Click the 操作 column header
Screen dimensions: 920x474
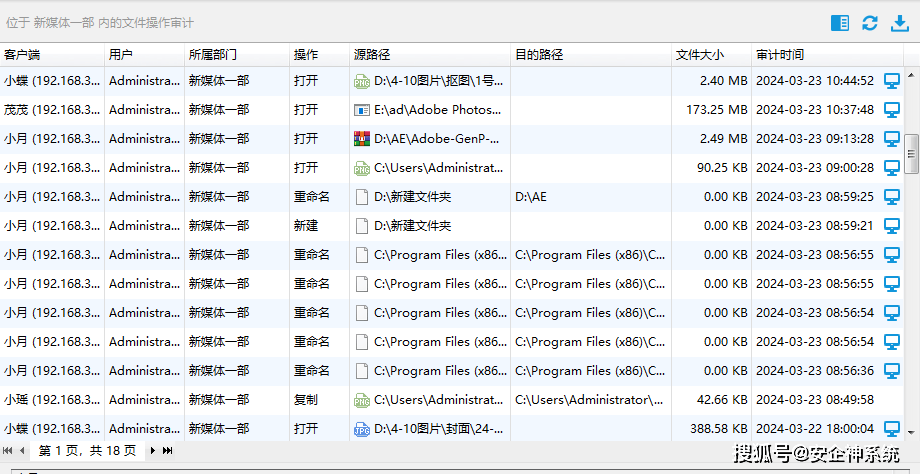(x=306, y=55)
